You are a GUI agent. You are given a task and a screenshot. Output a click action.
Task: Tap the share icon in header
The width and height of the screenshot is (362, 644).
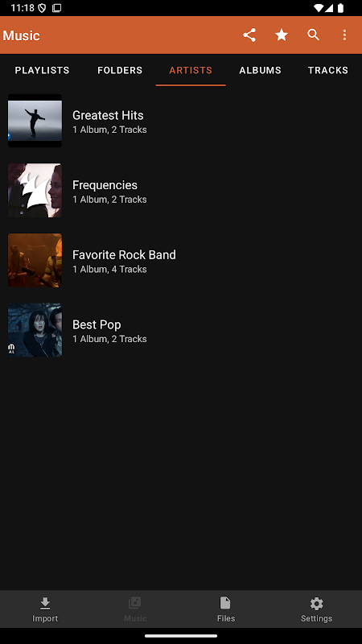coord(249,35)
